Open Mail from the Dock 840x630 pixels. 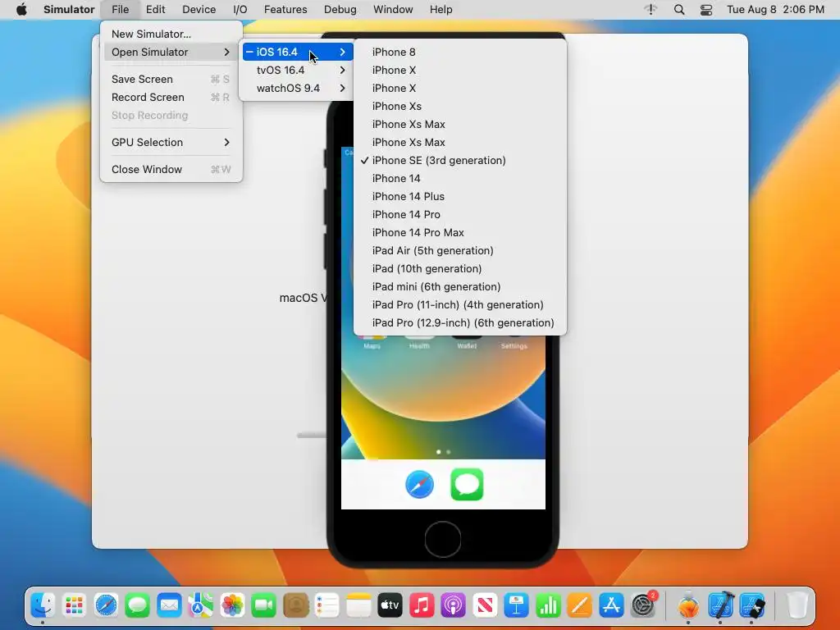169,605
